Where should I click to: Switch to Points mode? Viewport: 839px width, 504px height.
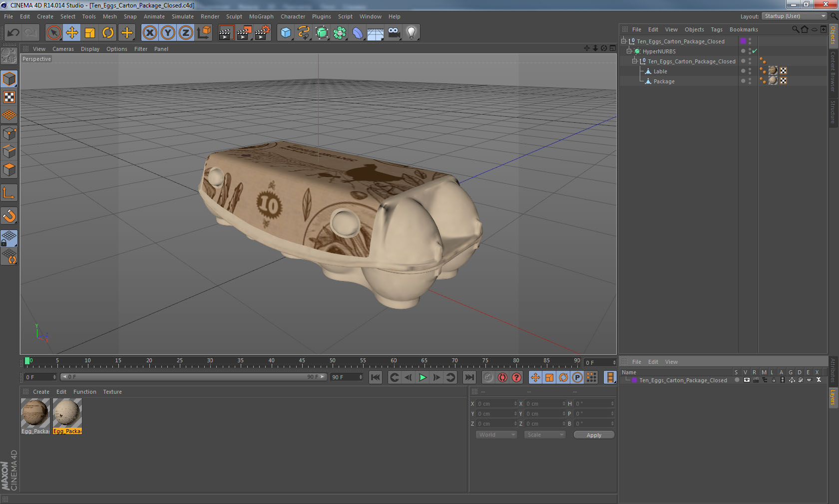pos(9,134)
